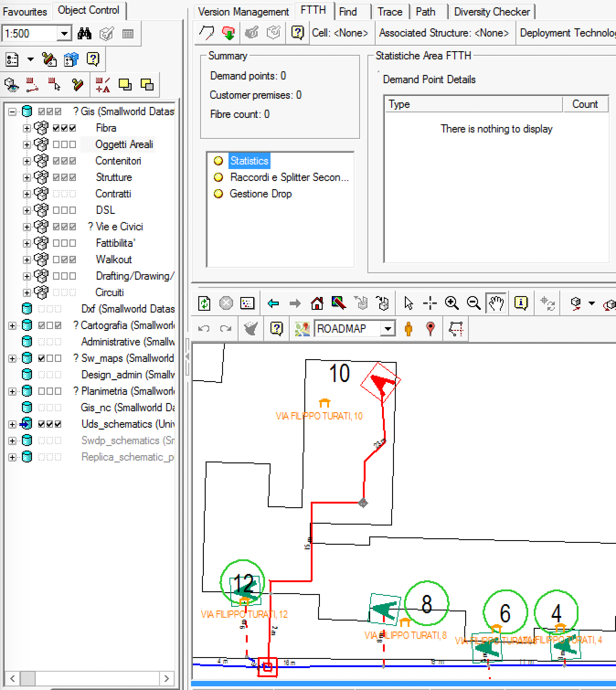Toggle first checkbox of DSL layer
This screenshot has height=690, width=616.
[56, 210]
